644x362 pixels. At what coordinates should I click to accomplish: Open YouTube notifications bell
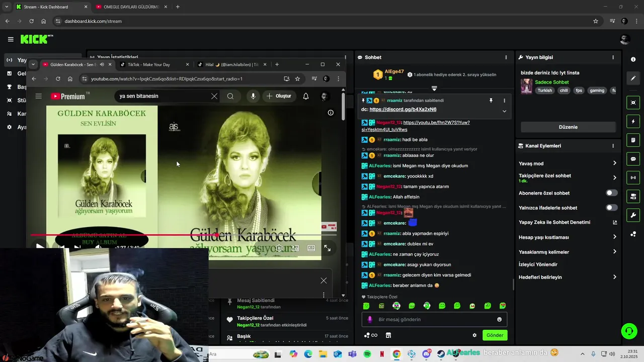(305, 96)
